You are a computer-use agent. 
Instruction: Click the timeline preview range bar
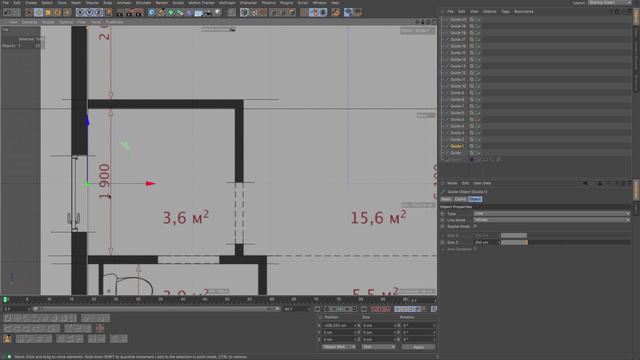(156, 309)
